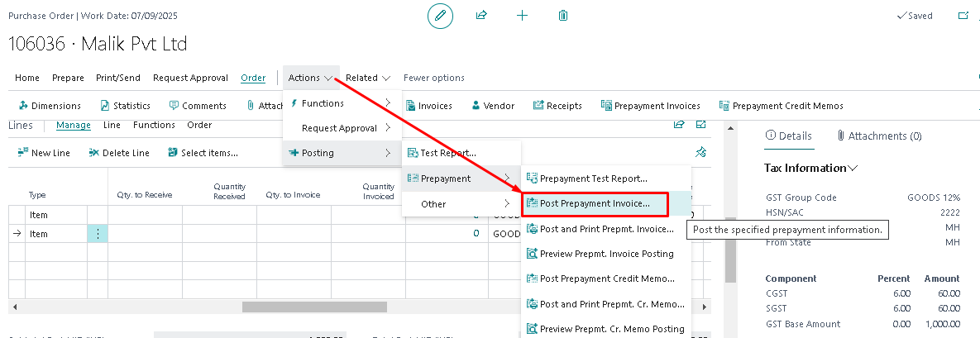Screen dimensions: 980x338
Task: Open the row options three-dot menu
Action: tap(98, 234)
